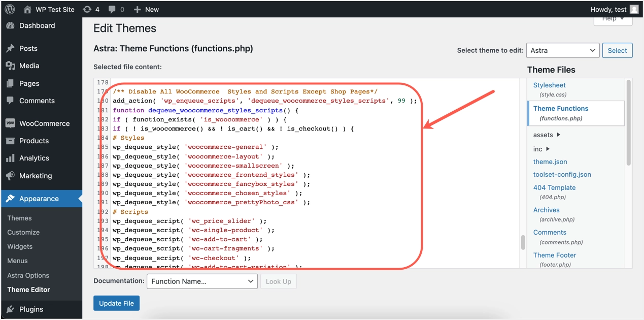Viewport: 644px width, 320px height.
Task: Go to Astra Options in Appearance submenu
Action: [28, 275]
